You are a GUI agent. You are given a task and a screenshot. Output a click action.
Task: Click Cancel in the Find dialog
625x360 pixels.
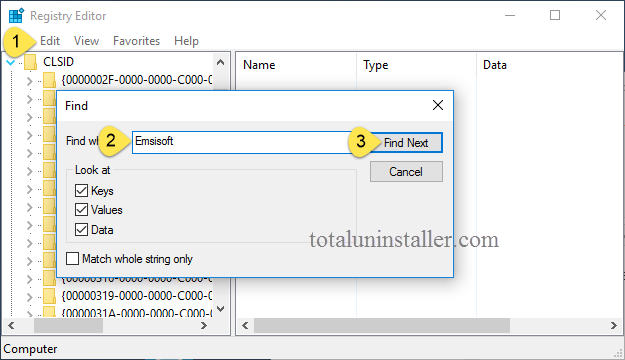[406, 171]
